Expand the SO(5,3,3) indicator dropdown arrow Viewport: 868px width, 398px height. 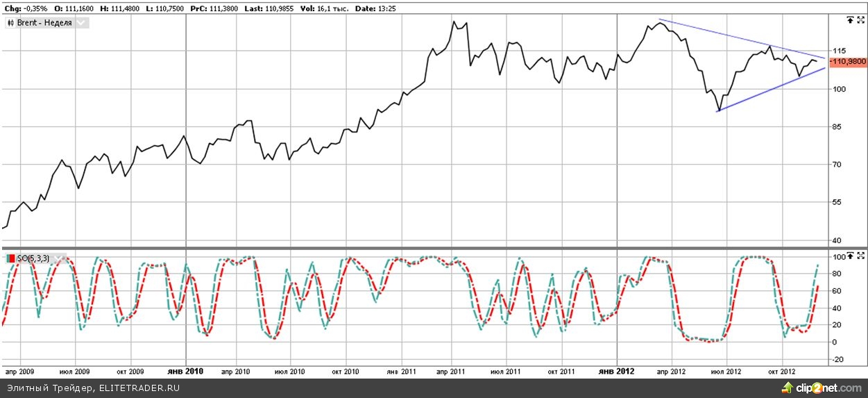pos(58,258)
